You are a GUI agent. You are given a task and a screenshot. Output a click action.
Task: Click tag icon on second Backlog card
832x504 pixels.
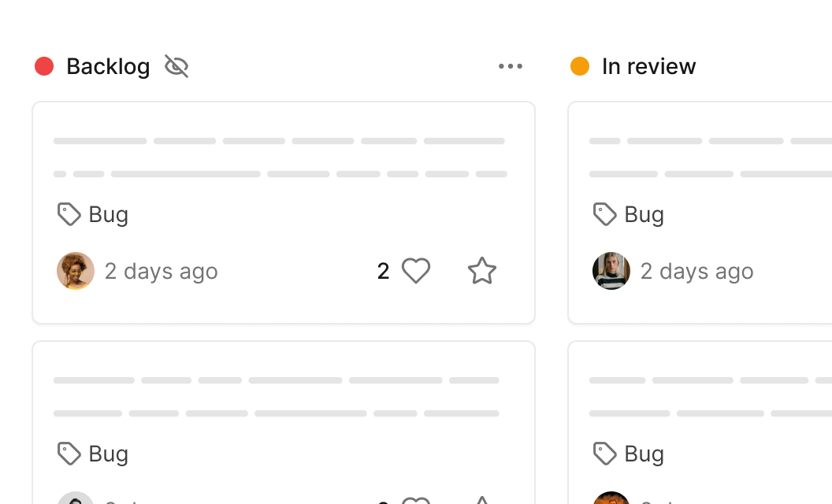(69, 454)
